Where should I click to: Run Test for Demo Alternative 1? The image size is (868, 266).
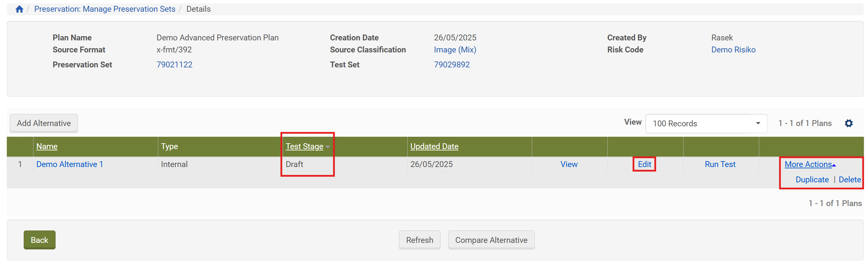[720, 164]
